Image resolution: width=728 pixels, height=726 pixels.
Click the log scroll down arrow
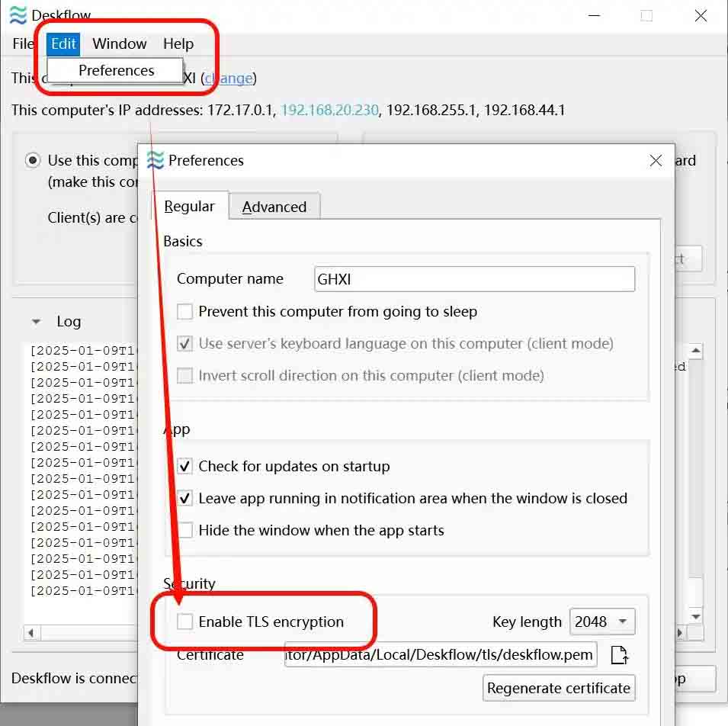coord(695,616)
